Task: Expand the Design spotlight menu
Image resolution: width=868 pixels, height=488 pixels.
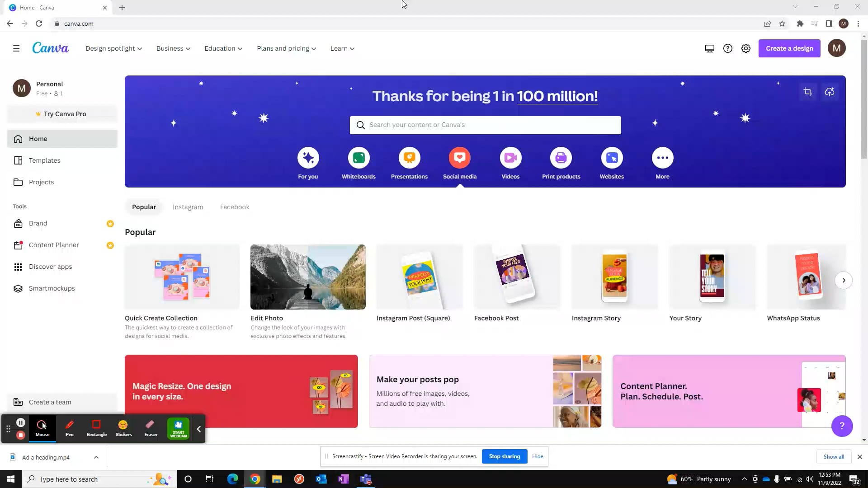Action: (113, 48)
